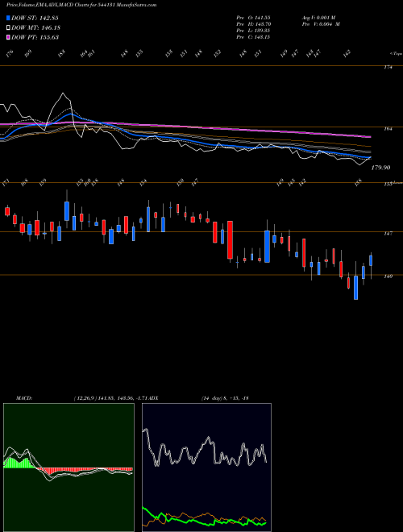Select the 'DOW PT: 155.63' legend text
Viewport: 403px width, 532px height.
click(x=35, y=37)
